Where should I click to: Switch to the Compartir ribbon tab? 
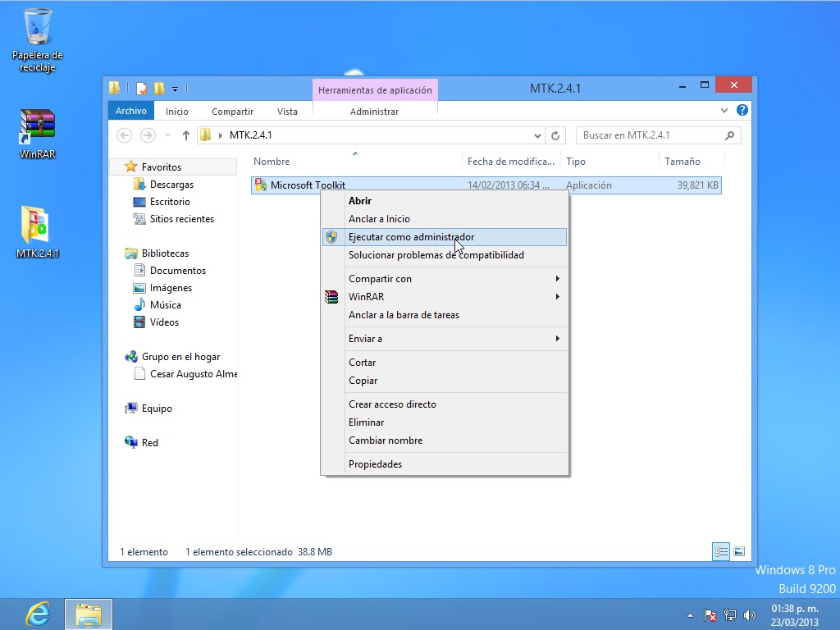[232, 112]
